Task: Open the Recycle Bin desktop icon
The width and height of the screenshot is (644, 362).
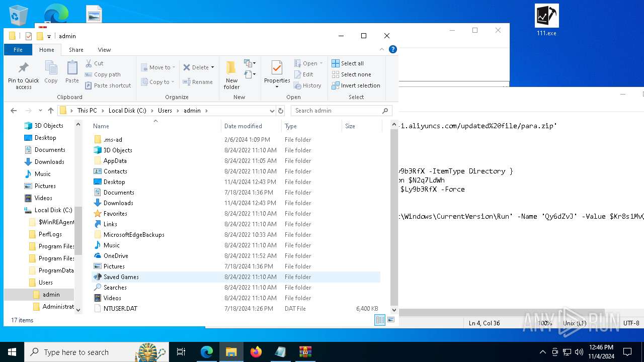Action: (x=18, y=15)
